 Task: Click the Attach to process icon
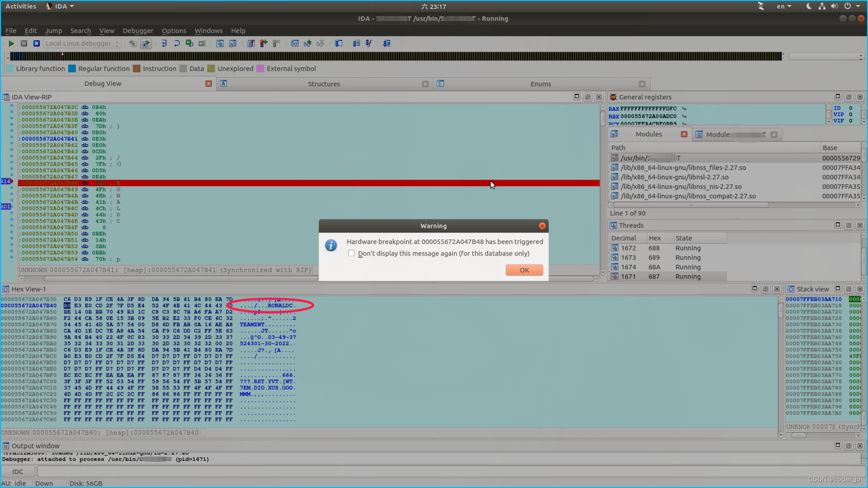point(133,44)
